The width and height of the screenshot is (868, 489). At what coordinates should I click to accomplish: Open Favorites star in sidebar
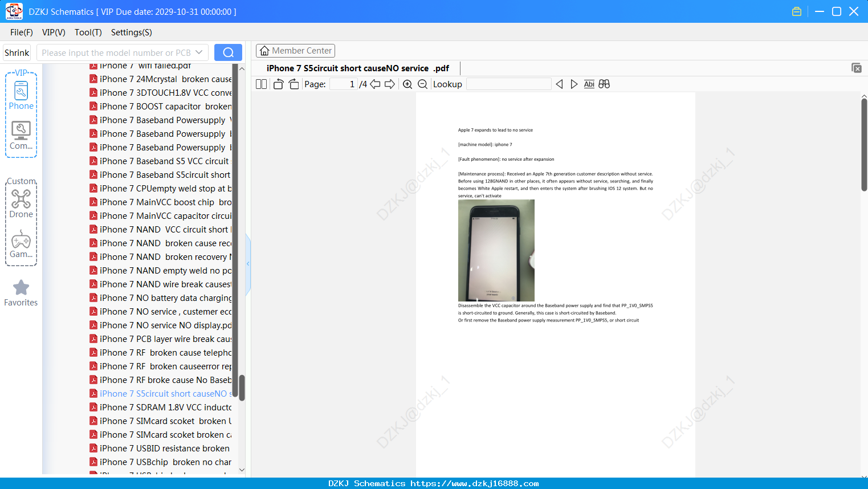(x=21, y=293)
